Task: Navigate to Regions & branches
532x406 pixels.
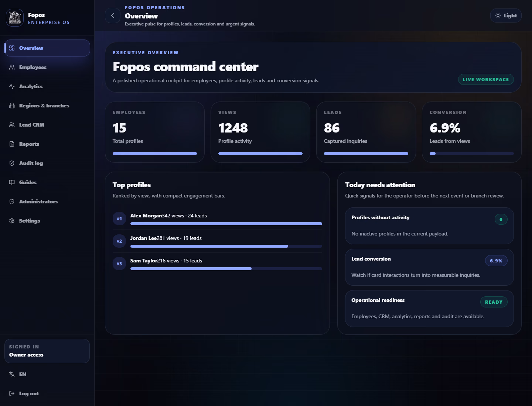Action: pos(47,106)
